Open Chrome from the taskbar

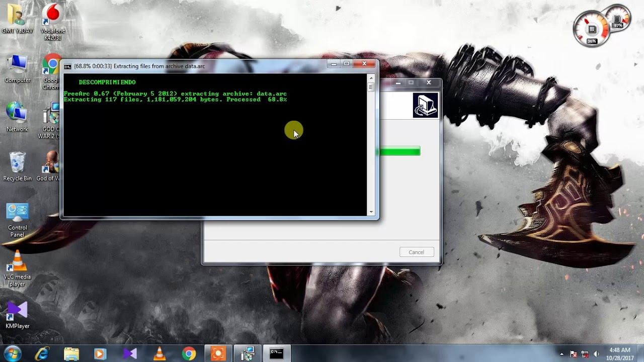point(189,353)
